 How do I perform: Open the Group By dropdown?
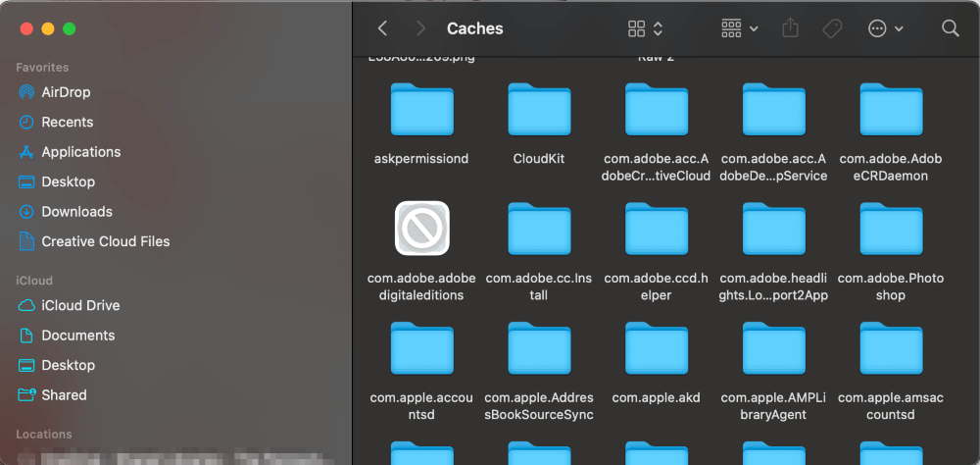[x=740, y=28]
